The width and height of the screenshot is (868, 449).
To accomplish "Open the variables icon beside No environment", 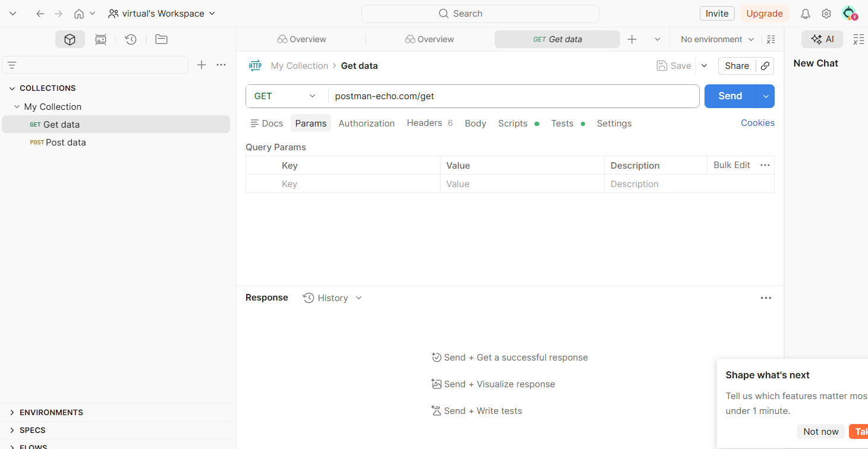I will point(771,39).
